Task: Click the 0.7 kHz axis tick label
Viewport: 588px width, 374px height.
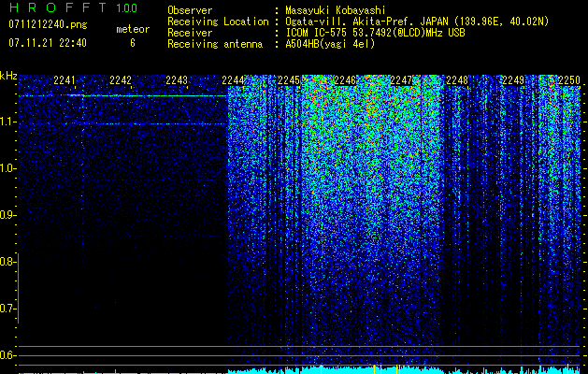Action: 7,309
